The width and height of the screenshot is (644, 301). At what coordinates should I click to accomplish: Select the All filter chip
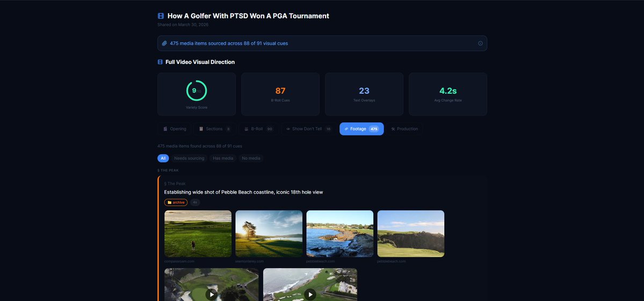(x=163, y=159)
